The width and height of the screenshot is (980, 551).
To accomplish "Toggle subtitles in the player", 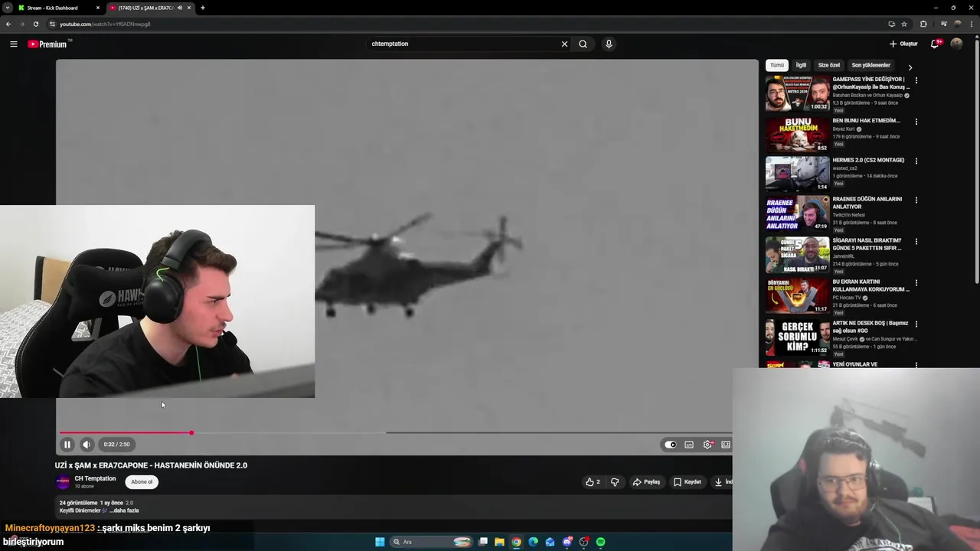I will [689, 445].
